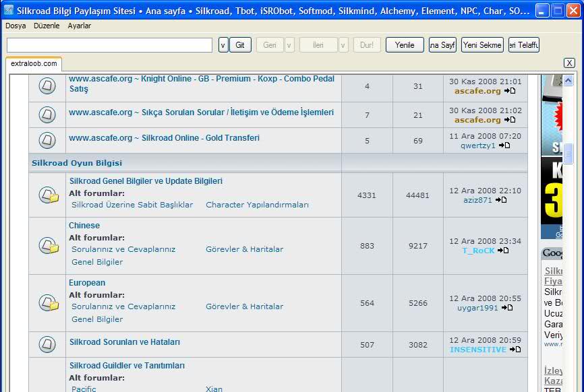The width and height of the screenshot is (584, 392).
Task: Open European Genel Bilgiler subforum
Action: (97, 319)
